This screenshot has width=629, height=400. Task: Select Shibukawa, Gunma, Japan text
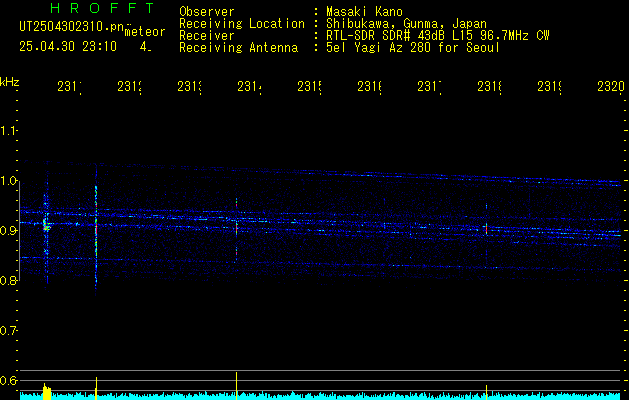pyautogui.click(x=406, y=24)
